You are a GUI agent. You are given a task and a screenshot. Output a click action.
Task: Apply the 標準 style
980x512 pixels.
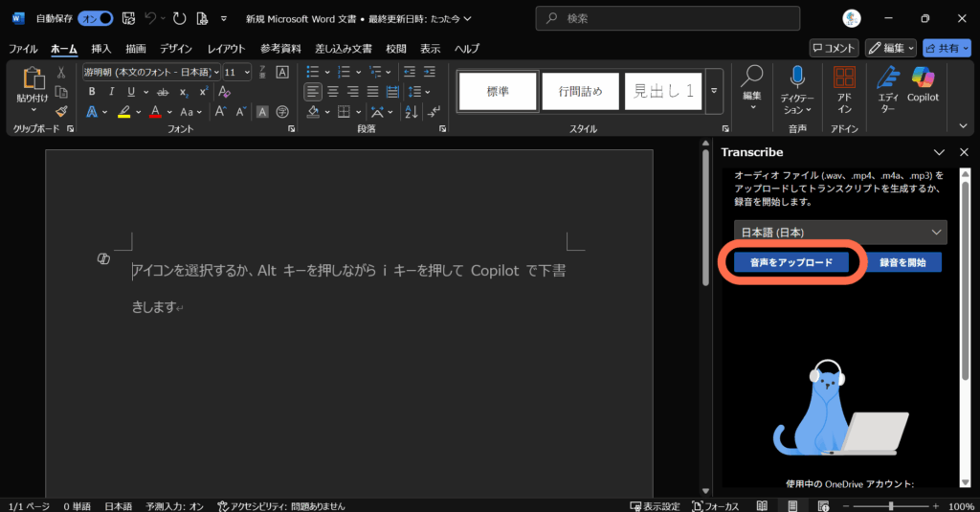[498, 91]
